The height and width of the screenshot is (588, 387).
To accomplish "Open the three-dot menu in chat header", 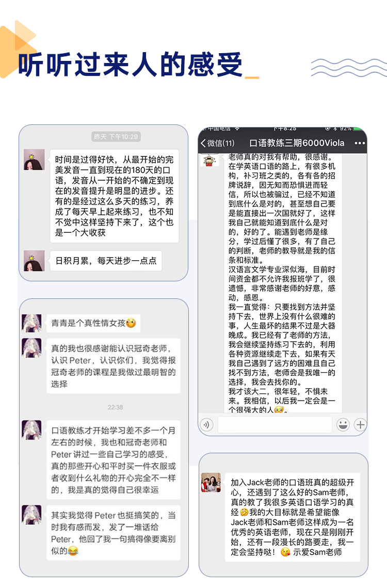I will click(x=359, y=143).
